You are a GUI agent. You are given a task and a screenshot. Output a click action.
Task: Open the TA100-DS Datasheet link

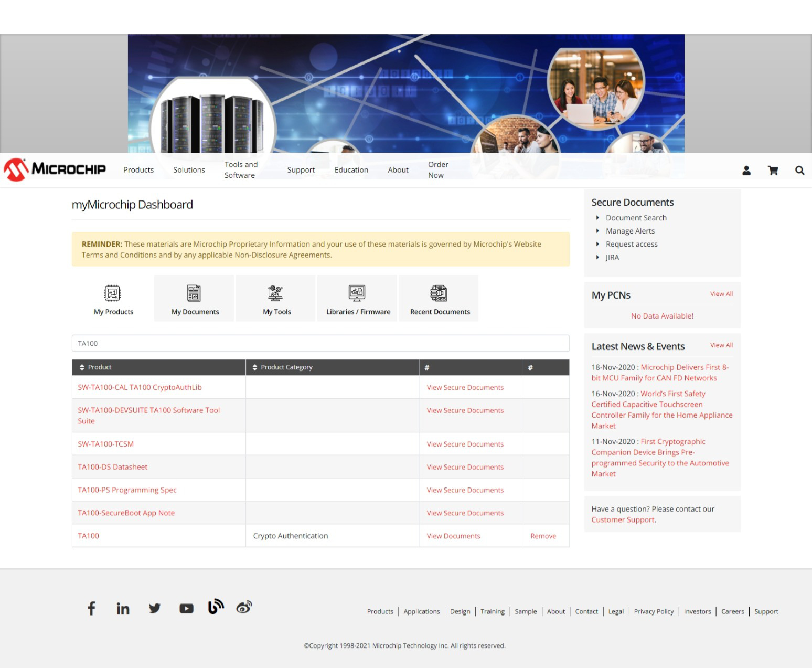click(x=112, y=467)
